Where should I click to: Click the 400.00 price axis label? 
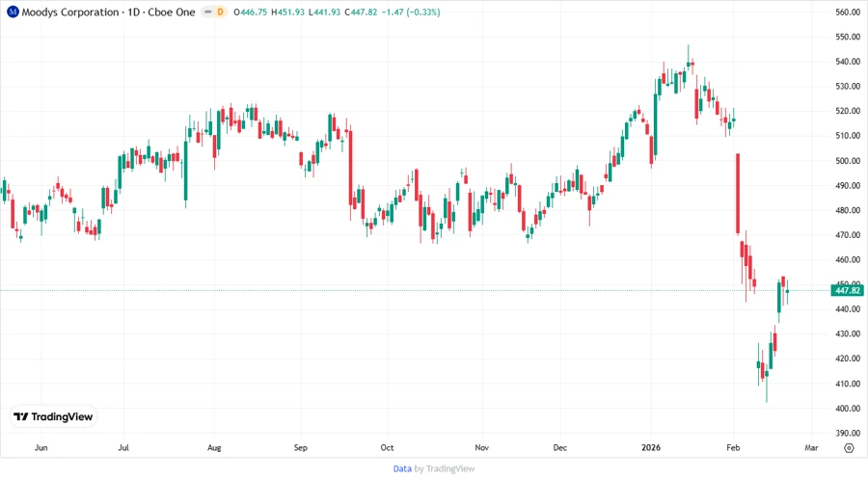coord(848,409)
